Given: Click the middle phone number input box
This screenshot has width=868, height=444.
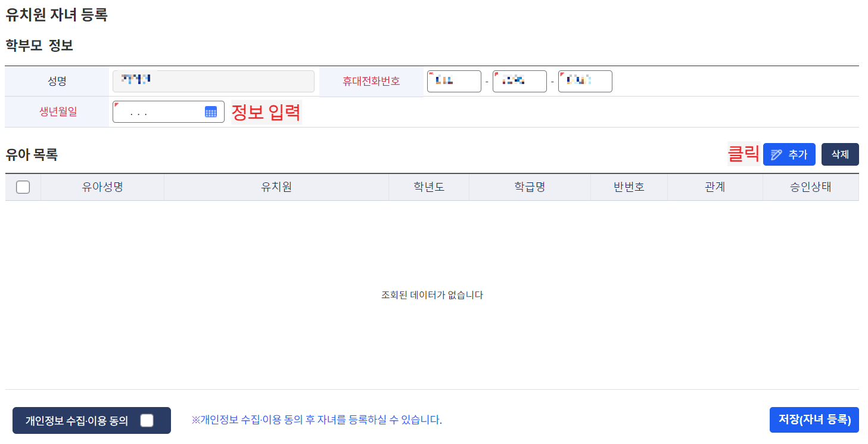Looking at the screenshot, I should [x=519, y=81].
